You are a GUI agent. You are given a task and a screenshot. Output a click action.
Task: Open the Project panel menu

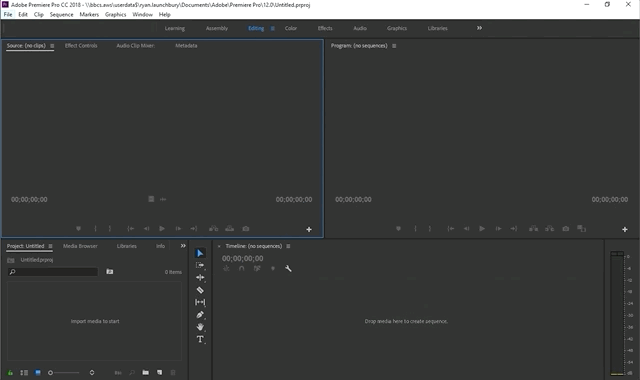click(x=50, y=246)
